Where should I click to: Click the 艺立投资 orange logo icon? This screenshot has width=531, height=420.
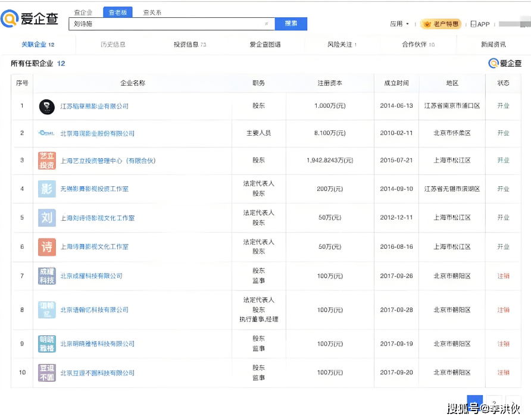click(x=47, y=161)
